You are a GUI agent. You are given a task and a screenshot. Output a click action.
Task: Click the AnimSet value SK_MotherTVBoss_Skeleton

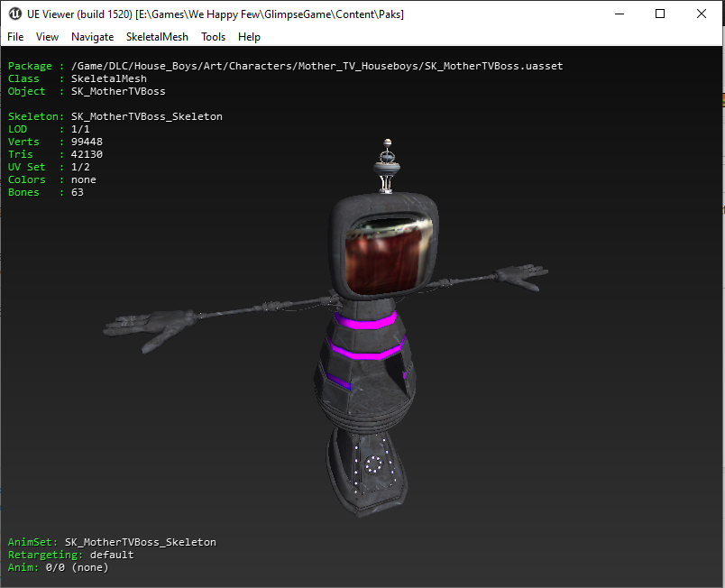coord(141,542)
